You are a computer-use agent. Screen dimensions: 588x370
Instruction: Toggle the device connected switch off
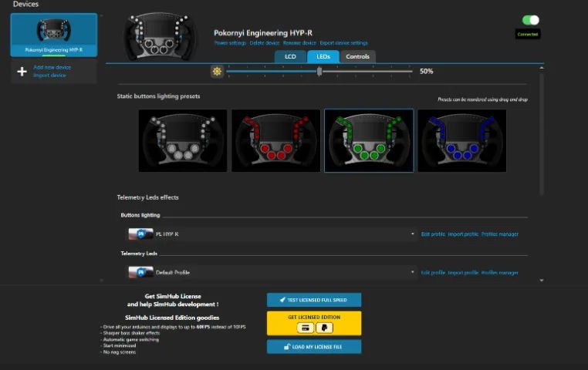530,20
